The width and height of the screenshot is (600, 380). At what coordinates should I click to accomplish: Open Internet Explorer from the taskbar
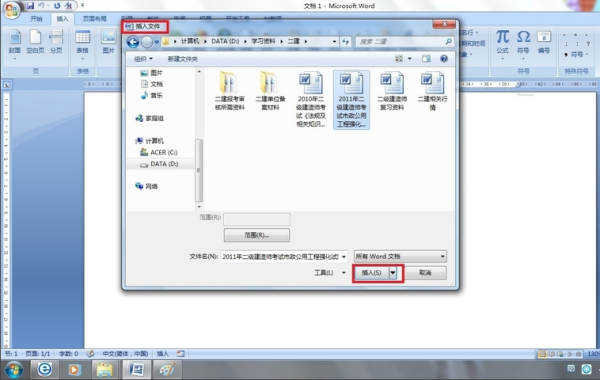click(44, 369)
